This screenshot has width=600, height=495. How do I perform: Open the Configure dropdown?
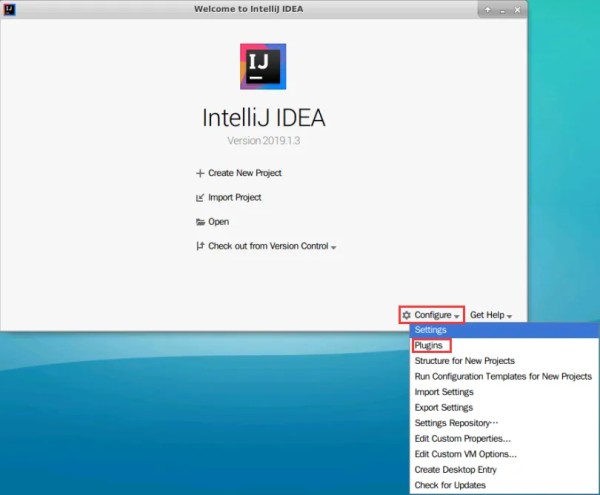[x=431, y=315]
